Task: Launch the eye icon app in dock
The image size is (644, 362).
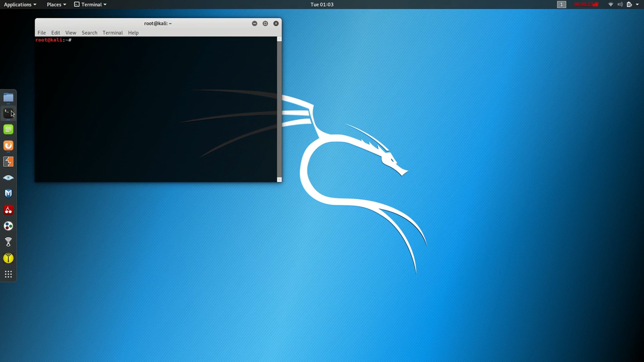Action: [8, 178]
